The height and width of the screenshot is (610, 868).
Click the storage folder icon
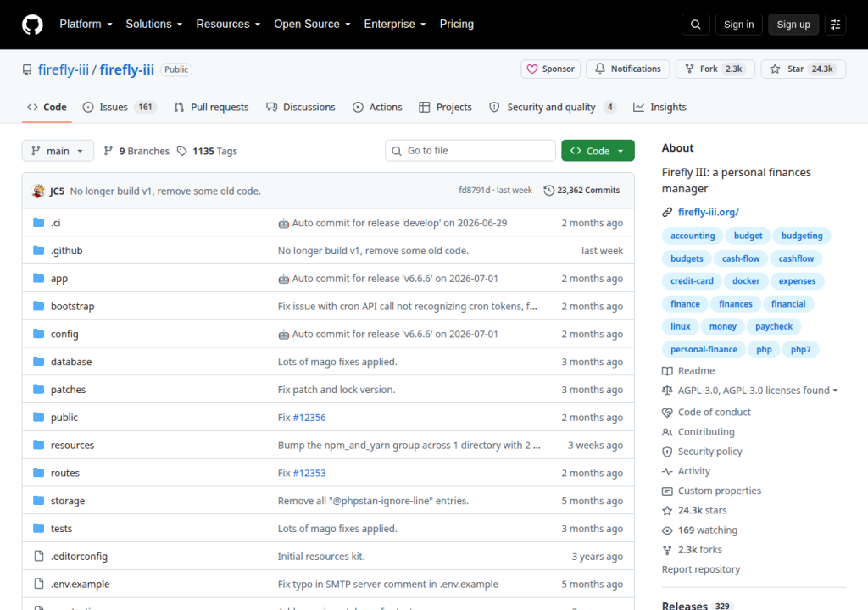click(38, 501)
